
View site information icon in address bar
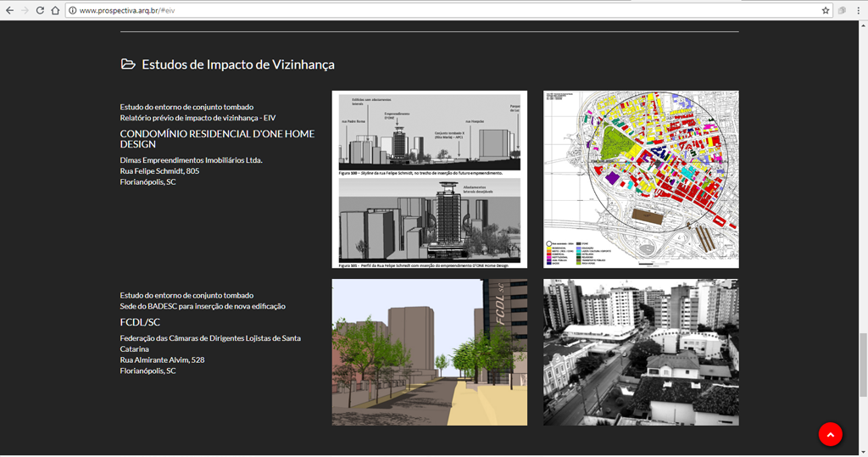72,10
